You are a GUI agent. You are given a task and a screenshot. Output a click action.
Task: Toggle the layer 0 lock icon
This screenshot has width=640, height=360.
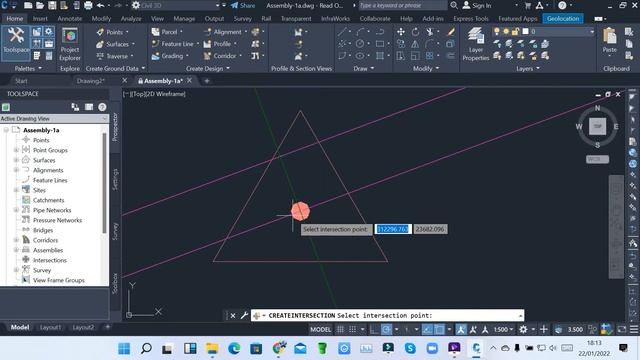tap(516, 31)
